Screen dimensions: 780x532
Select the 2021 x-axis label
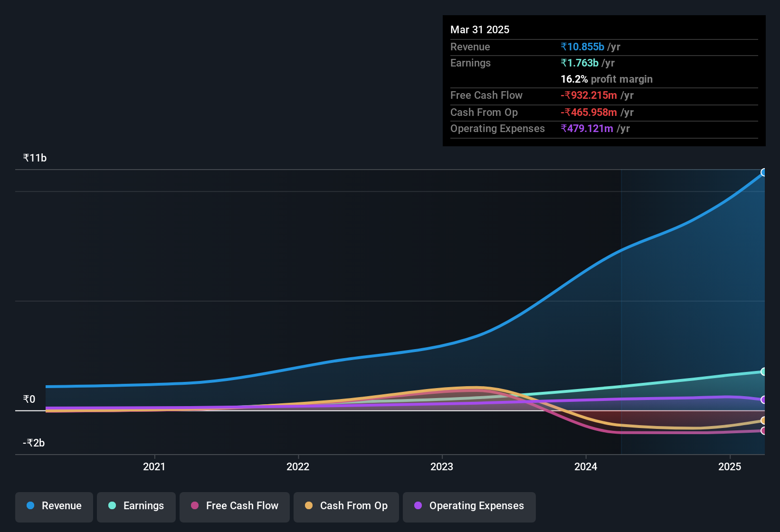154,467
